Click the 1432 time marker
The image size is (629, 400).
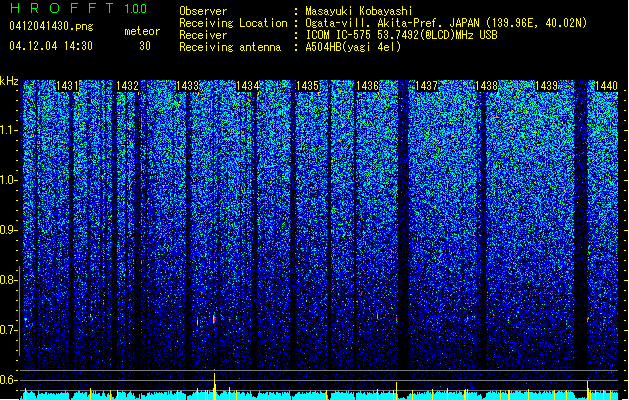tap(127, 86)
